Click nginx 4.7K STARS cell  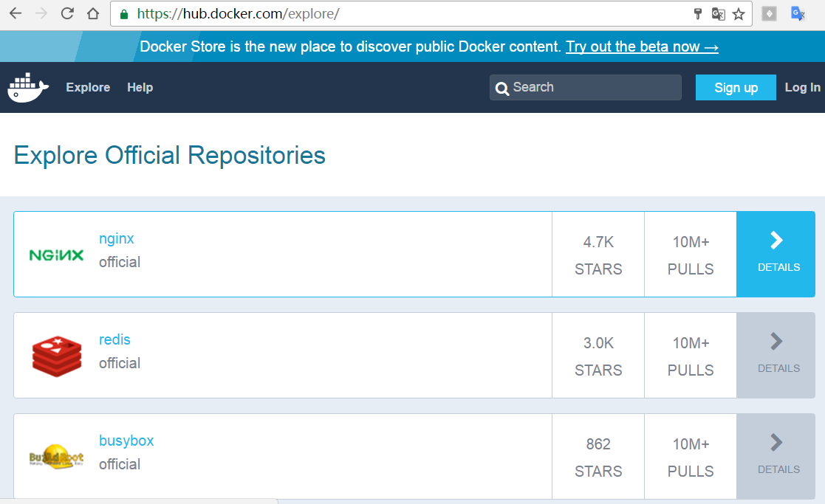(598, 255)
